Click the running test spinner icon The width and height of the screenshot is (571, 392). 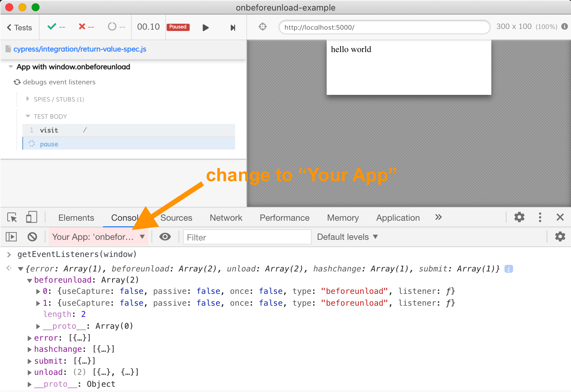coord(17,82)
